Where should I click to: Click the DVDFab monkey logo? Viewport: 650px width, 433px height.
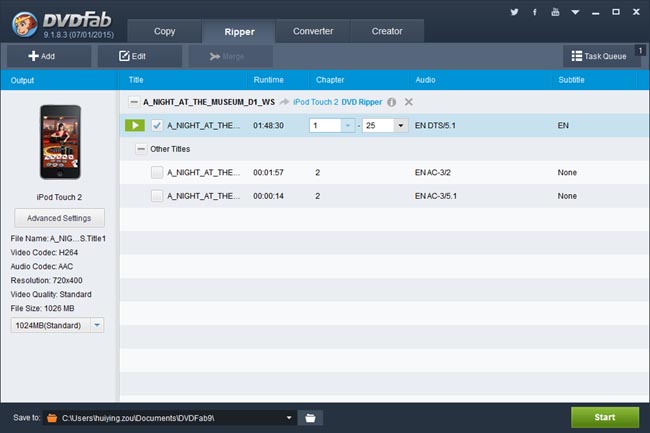(x=24, y=24)
